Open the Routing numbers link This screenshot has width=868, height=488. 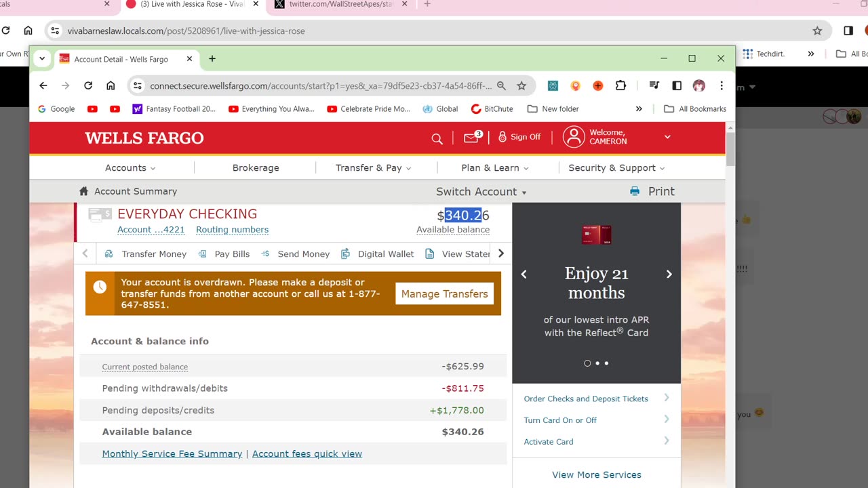click(232, 230)
